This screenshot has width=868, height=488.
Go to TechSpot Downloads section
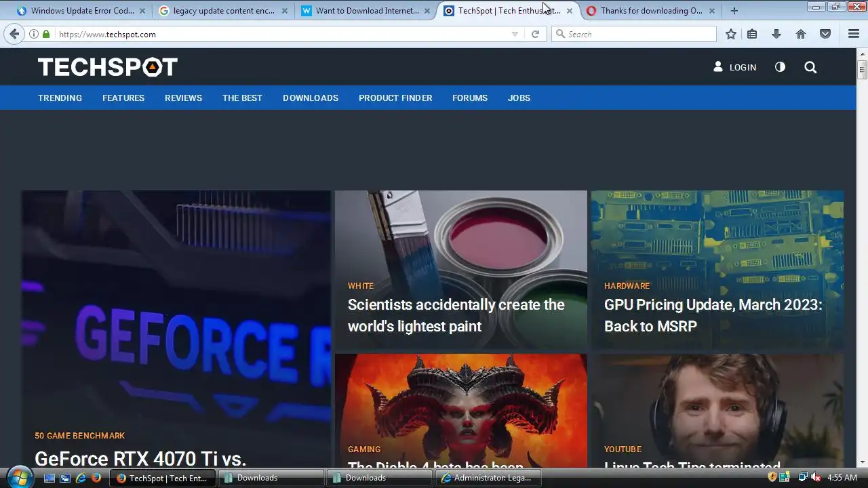pyautogui.click(x=311, y=98)
